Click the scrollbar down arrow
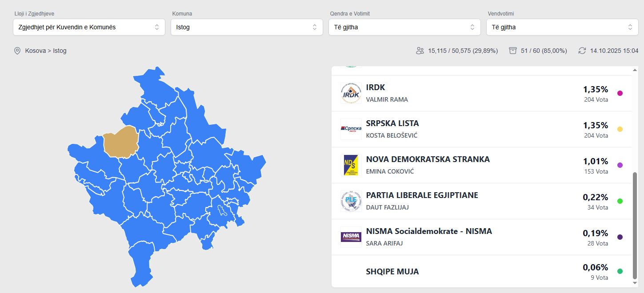The height and width of the screenshot is (293, 644). coord(635,283)
